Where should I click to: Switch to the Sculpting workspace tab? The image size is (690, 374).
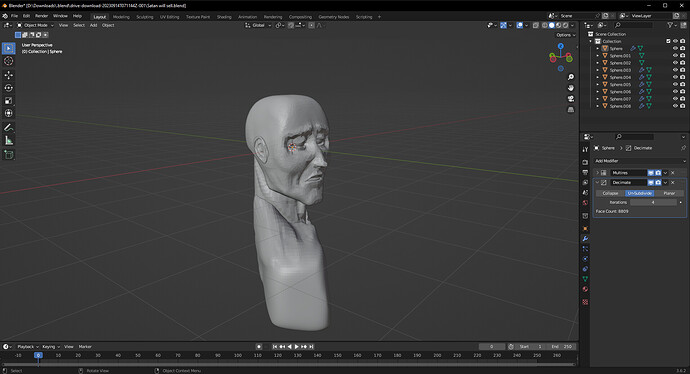pyautogui.click(x=145, y=17)
